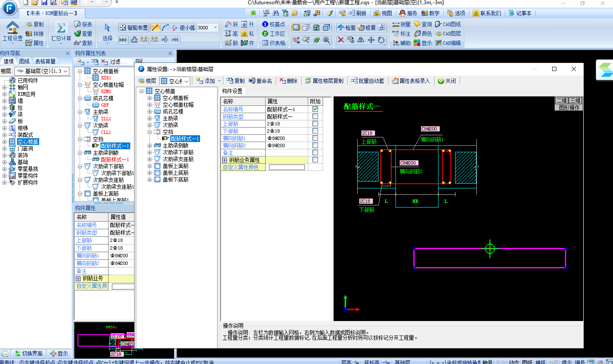Click 颜色 color tool in ribbon
Image resolution: width=613 pixels, height=364 pixels.
[423, 34]
